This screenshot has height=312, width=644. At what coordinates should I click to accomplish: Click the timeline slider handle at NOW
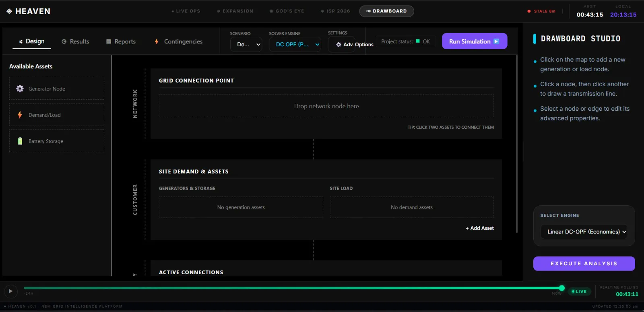[562, 288]
